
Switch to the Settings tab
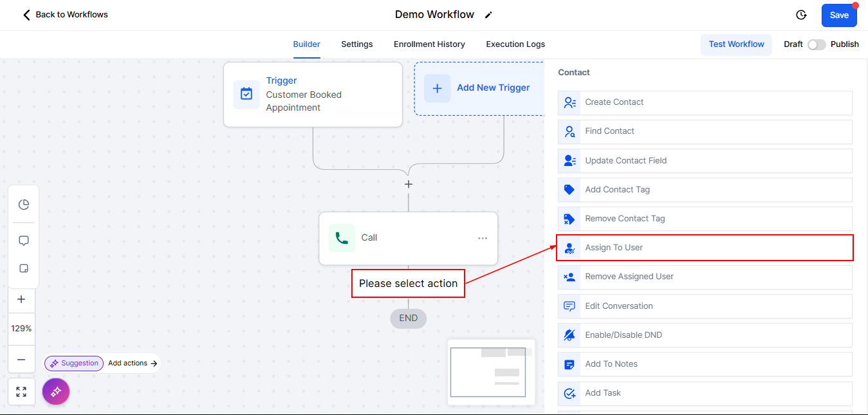(x=356, y=44)
